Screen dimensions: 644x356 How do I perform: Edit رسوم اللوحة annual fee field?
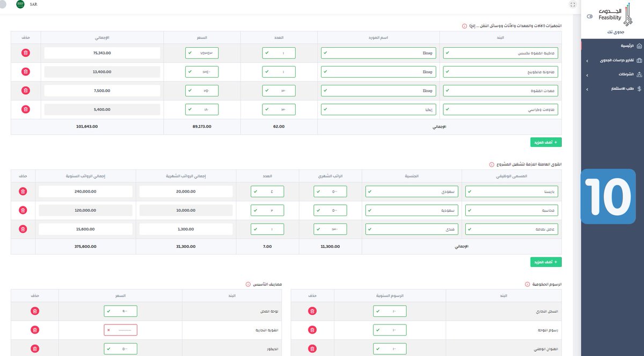(390, 330)
